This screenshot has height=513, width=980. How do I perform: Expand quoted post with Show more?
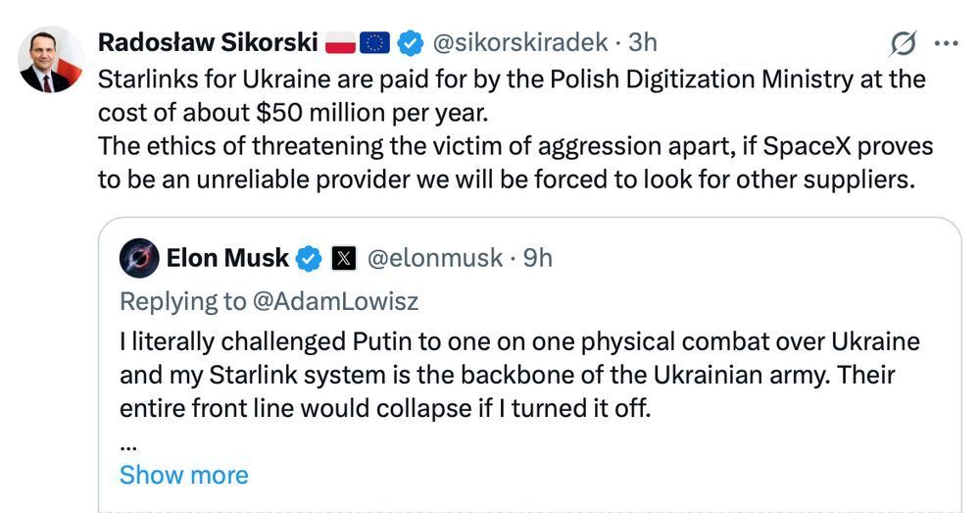click(184, 475)
